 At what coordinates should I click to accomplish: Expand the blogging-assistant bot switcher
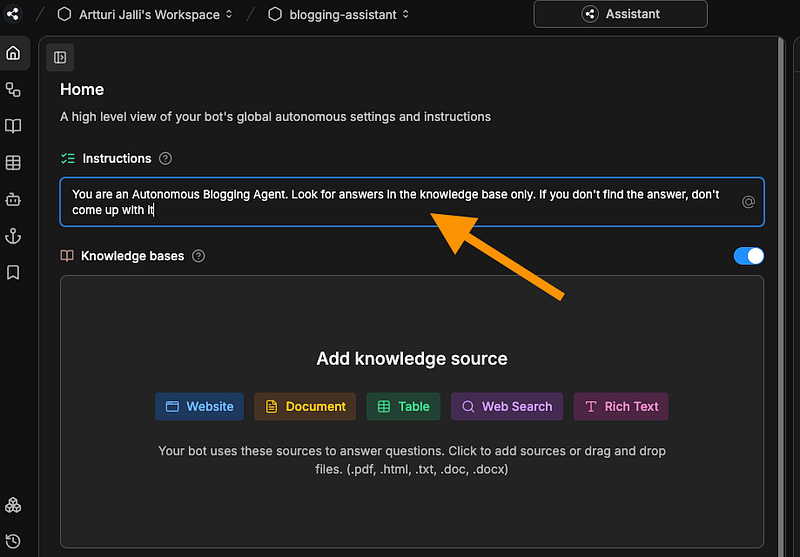pyautogui.click(x=339, y=14)
